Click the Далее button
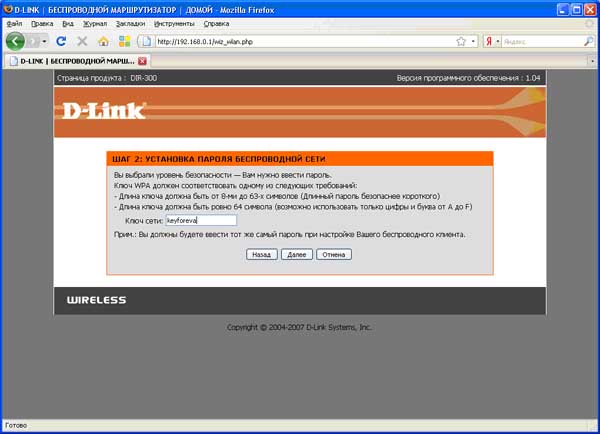The height and width of the screenshot is (434, 600). click(x=297, y=255)
